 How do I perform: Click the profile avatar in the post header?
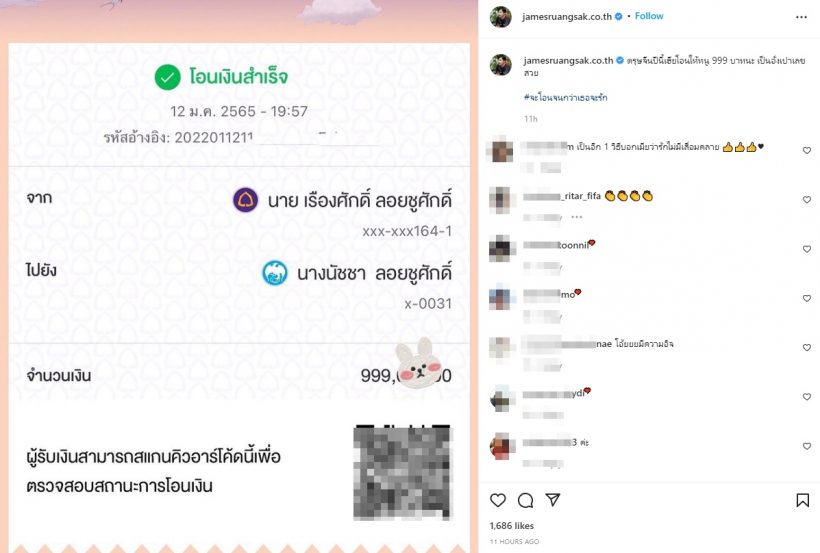pyautogui.click(x=500, y=17)
